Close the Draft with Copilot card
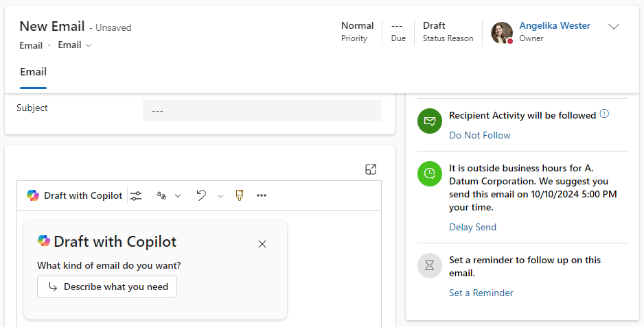 tap(262, 244)
